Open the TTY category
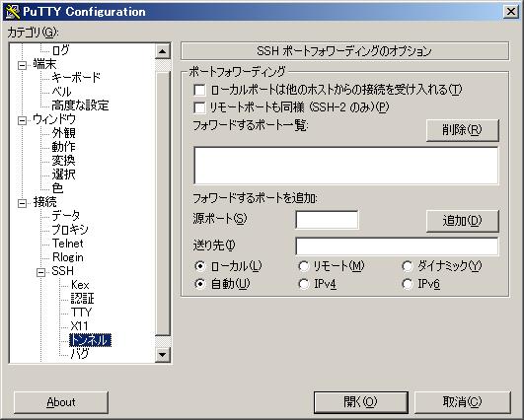Screen dimensions: 524x420 [81, 313]
